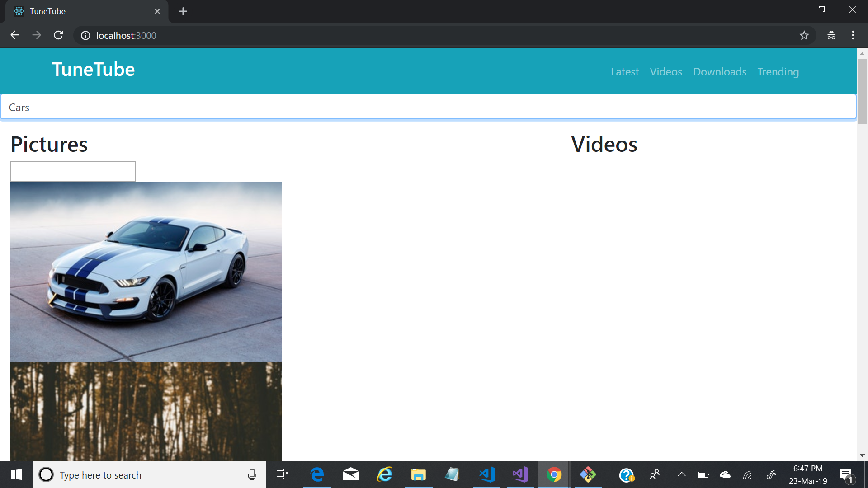Bookmark this page using the star icon
This screenshot has width=868, height=488.
804,35
